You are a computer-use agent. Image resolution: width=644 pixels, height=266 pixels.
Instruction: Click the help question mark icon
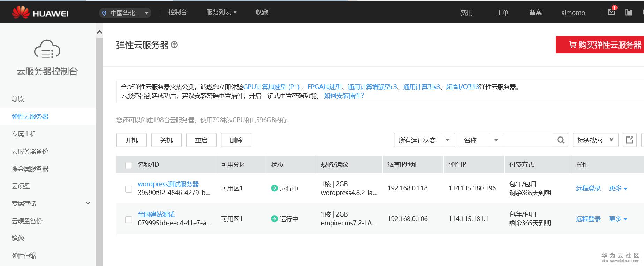pos(174,45)
